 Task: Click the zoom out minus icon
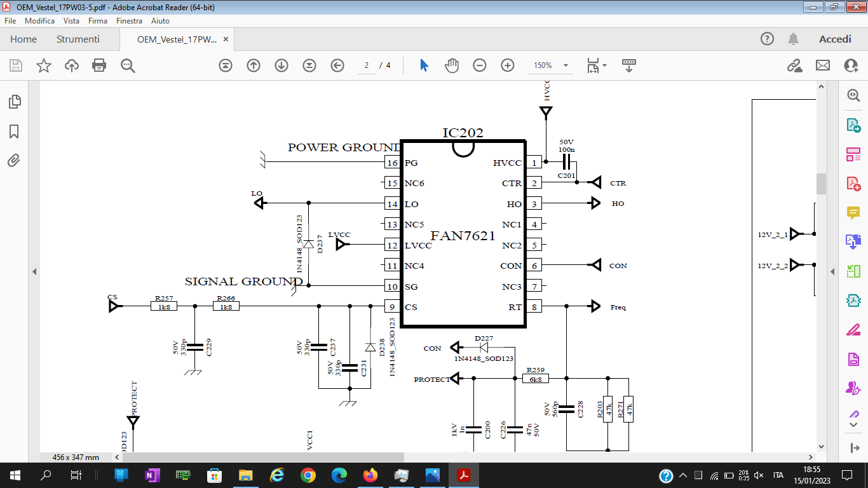[x=480, y=65]
